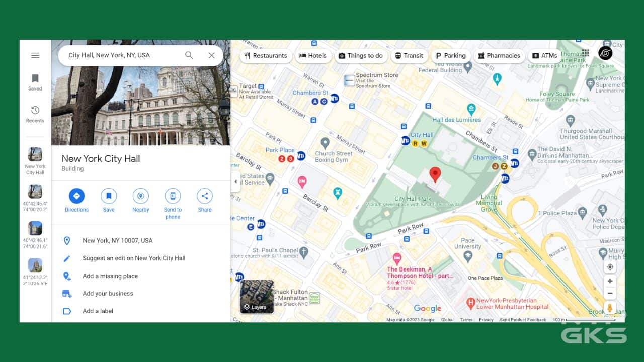Image resolution: width=644 pixels, height=362 pixels.
Task: Send location to phone
Action: coord(173,196)
